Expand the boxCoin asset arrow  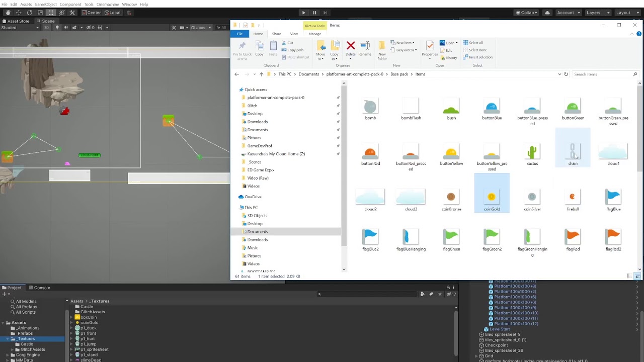click(x=71, y=317)
